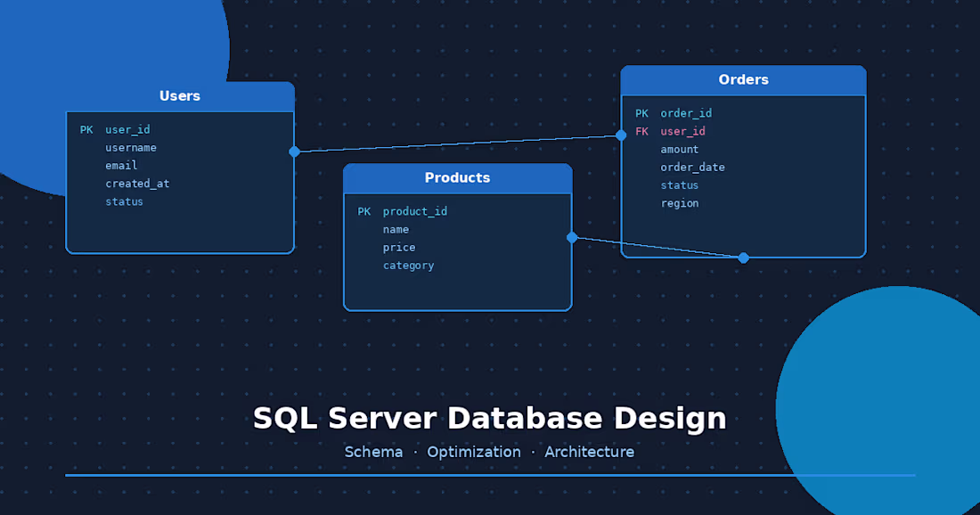The height and width of the screenshot is (515, 980).
Task: Click the FK badge beside user_id in Orders
Action: (x=641, y=131)
